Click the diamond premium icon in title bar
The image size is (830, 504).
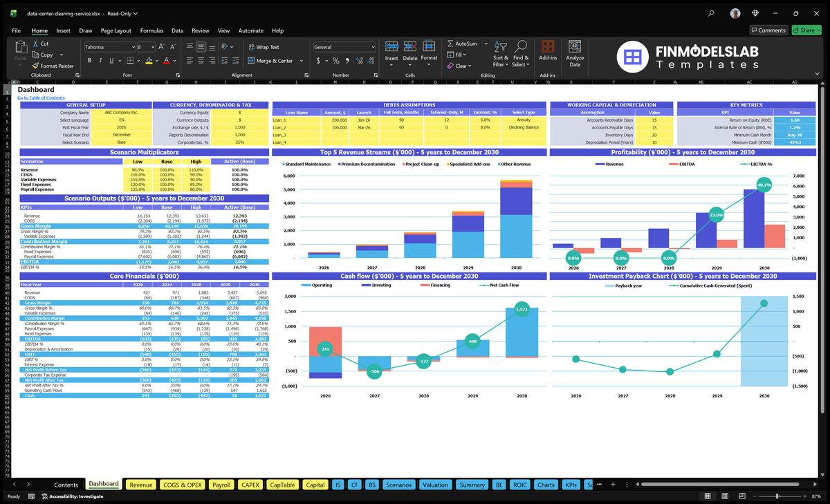[x=755, y=13]
